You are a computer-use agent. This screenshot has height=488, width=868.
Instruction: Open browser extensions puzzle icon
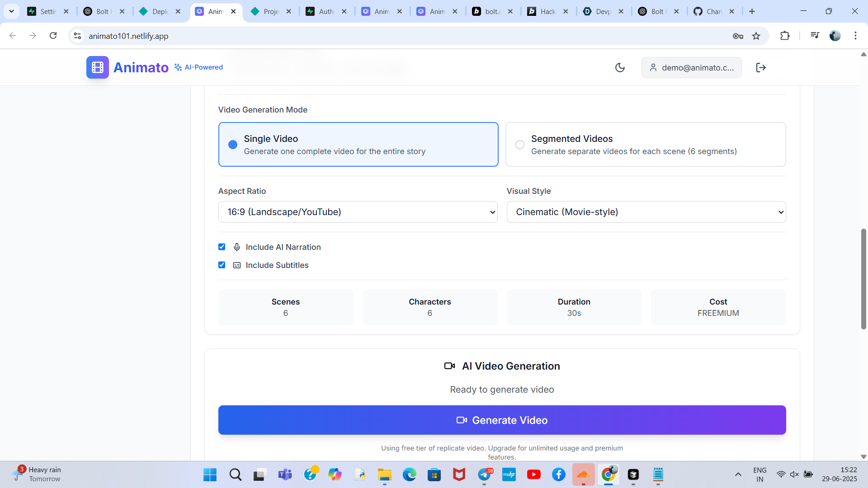[x=785, y=36]
